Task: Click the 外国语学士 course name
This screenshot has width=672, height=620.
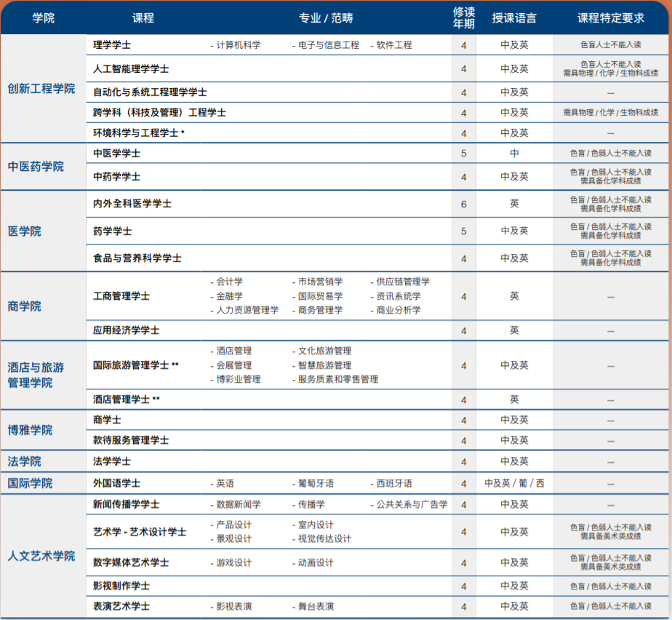Action: pos(116,483)
